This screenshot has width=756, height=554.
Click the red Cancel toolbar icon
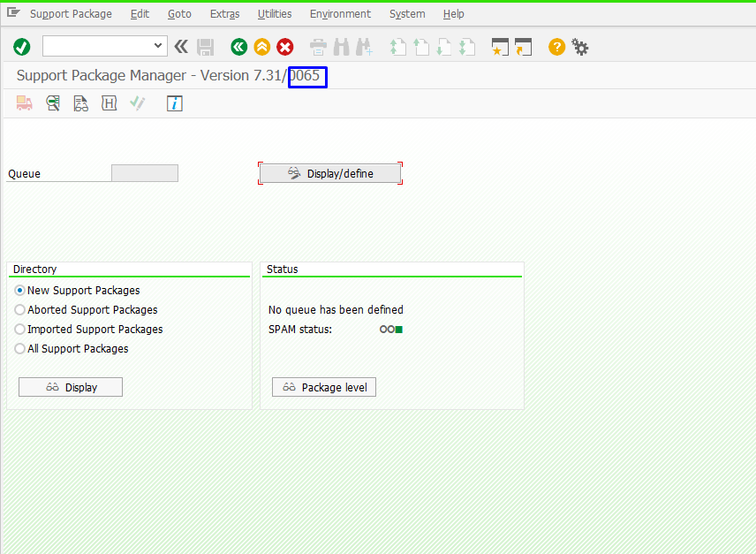pos(284,46)
